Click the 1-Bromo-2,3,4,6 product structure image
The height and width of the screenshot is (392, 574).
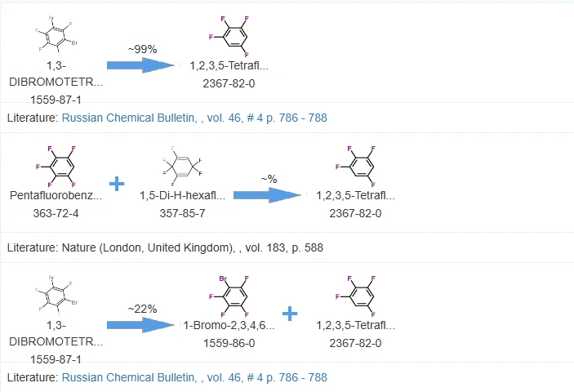(x=229, y=296)
